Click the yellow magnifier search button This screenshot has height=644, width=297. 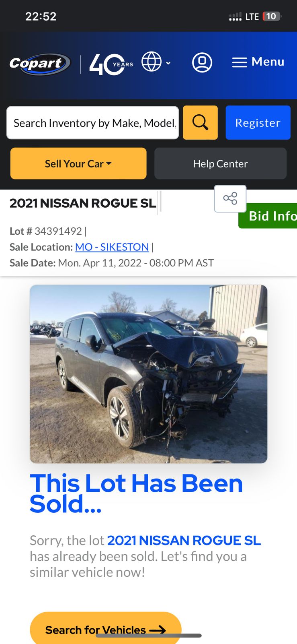coord(200,122)
